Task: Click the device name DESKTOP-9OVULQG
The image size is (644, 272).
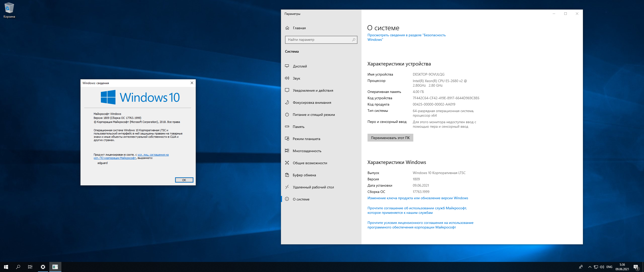Action: tap(428, 74)
